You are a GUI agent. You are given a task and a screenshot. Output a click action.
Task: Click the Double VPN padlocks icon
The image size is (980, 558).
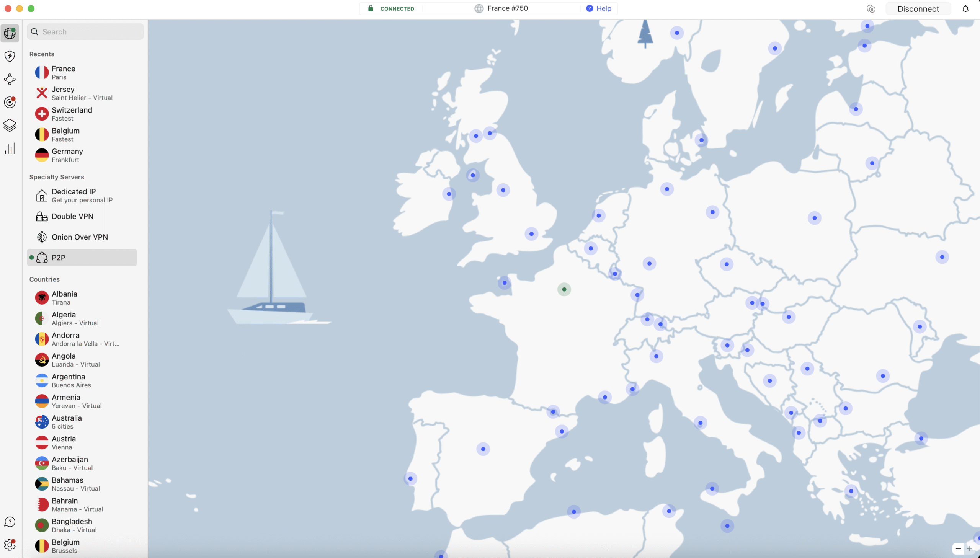42,217
